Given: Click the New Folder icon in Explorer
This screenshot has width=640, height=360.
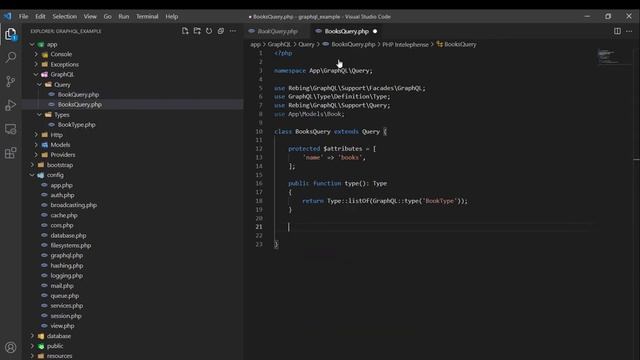Looking at the screenshot, I should coord(197,31).
